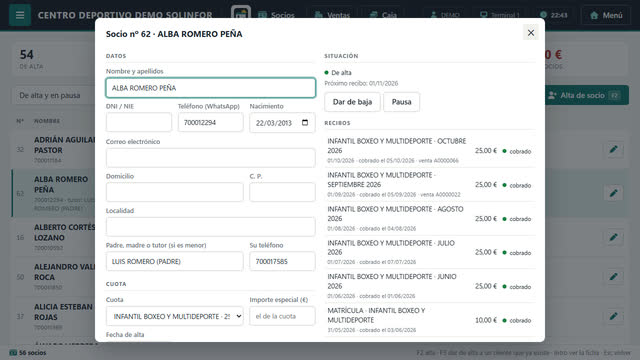Open the Cuota dropdown
Image resolution: width=640 pixels, height=360 pixels.
pos(175,316)
